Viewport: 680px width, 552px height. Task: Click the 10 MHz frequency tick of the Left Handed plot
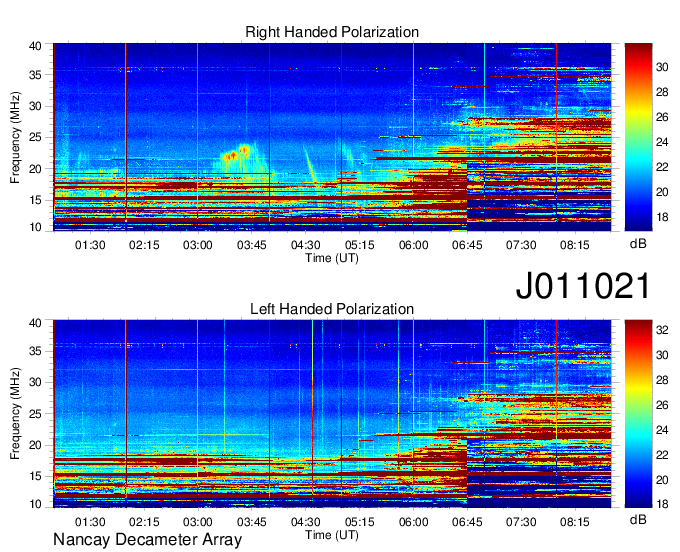36,504
